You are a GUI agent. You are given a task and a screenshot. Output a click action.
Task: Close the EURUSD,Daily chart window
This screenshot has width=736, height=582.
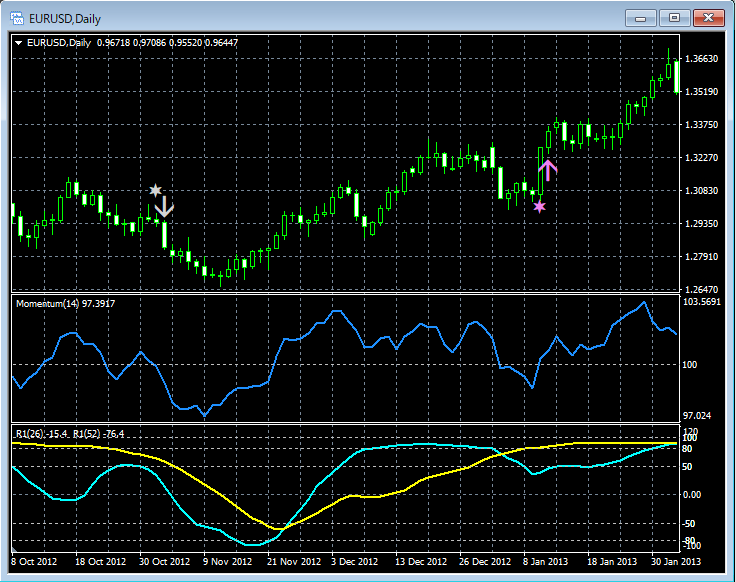709,18
